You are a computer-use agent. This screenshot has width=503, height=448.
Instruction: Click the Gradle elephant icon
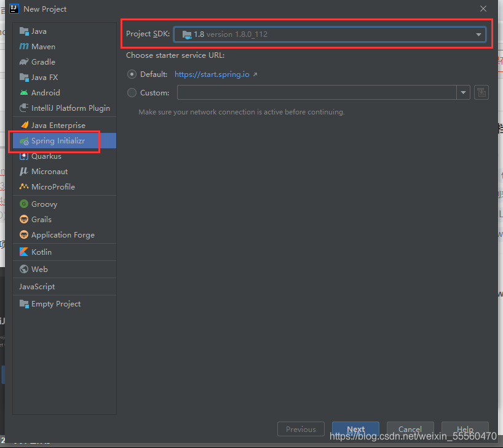pos(24,62)
